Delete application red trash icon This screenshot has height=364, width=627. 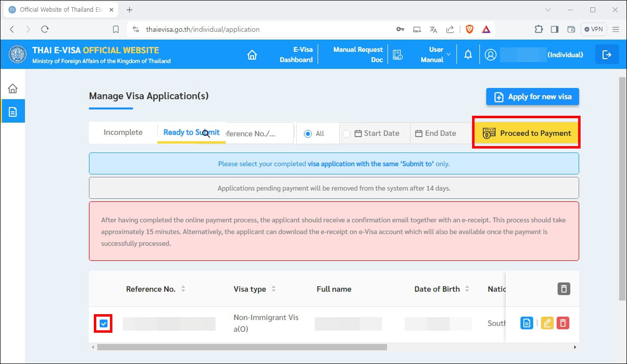point(563,323)
